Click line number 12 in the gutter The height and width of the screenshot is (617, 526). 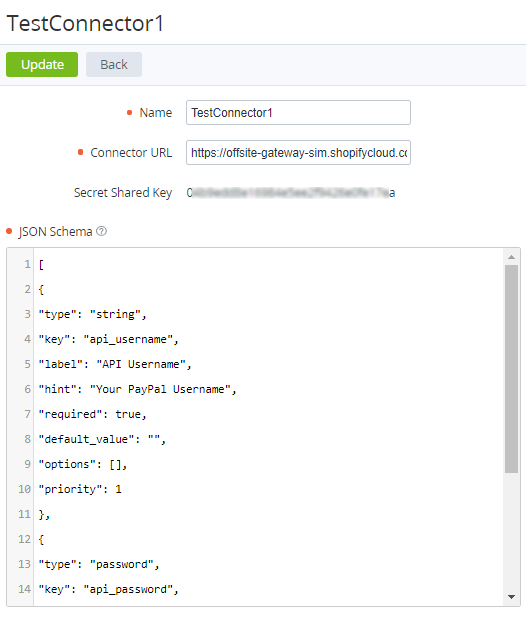tap(24, 539)
